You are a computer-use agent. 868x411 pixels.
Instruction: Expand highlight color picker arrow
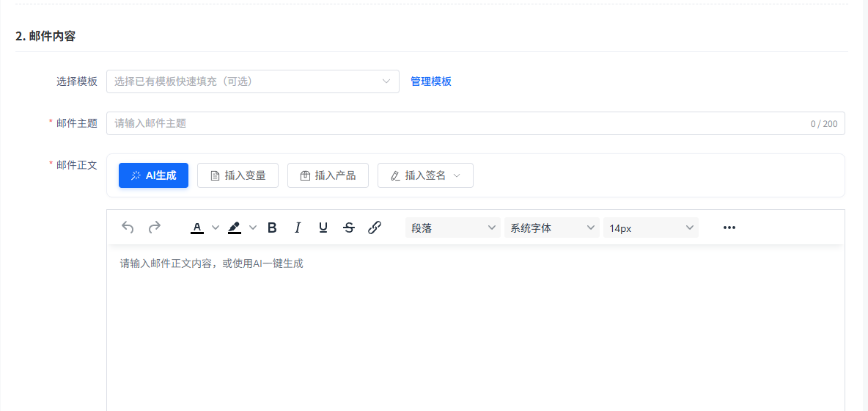(x=253, y=228)
